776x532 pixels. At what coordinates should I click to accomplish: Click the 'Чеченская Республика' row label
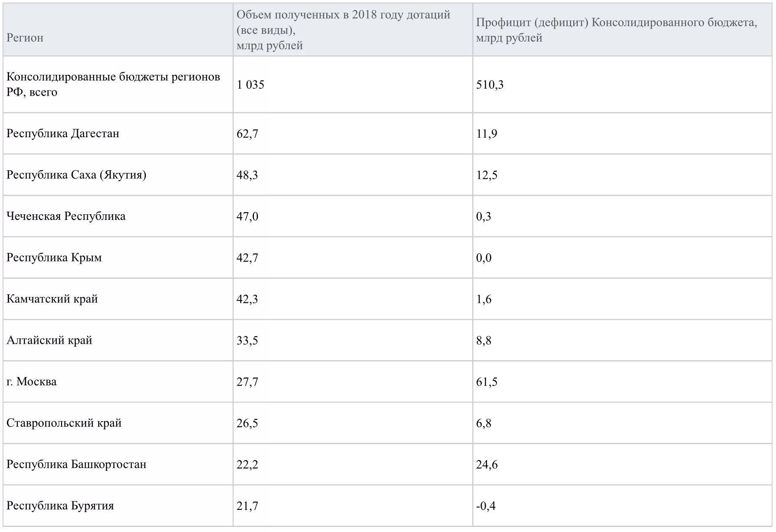[x=66, y=216]
